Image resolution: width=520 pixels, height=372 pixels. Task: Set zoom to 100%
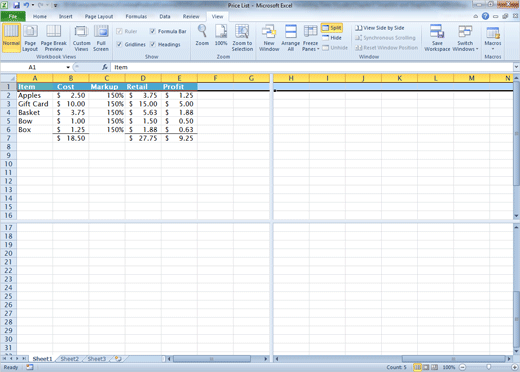pos(221,35)
